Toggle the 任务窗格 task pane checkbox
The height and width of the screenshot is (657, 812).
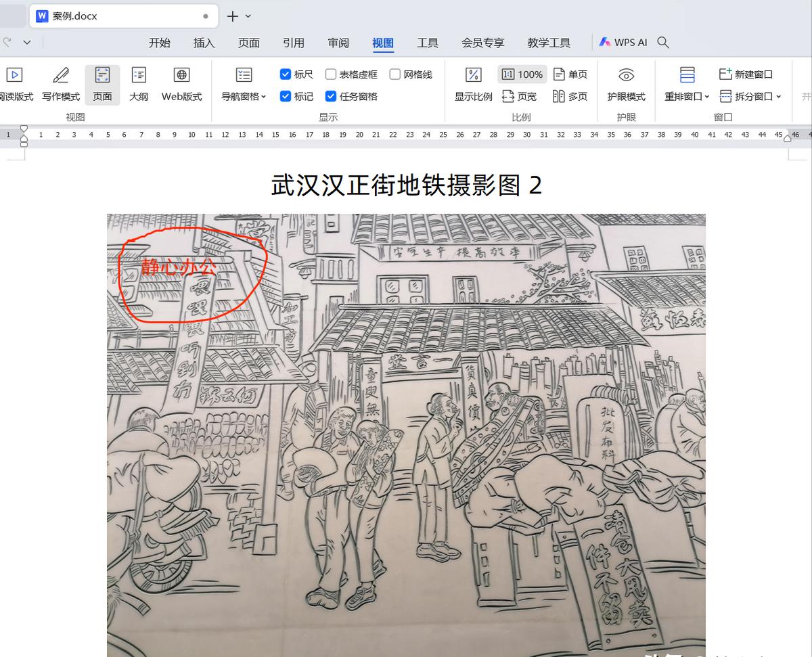click(351, 97)
